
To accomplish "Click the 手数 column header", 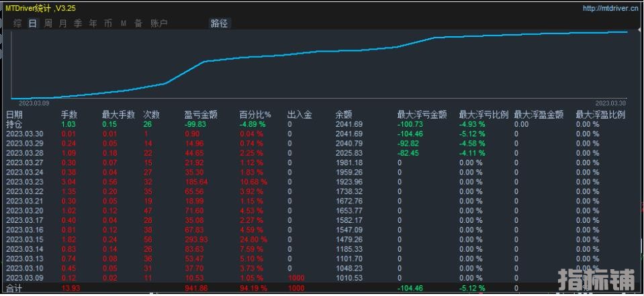I will click(x=69, y=115).
